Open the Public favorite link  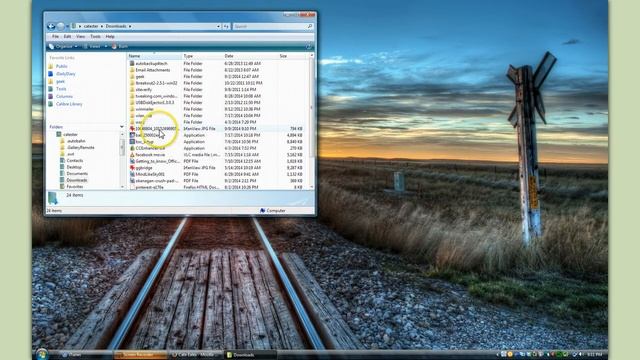[x=61, y=66]
